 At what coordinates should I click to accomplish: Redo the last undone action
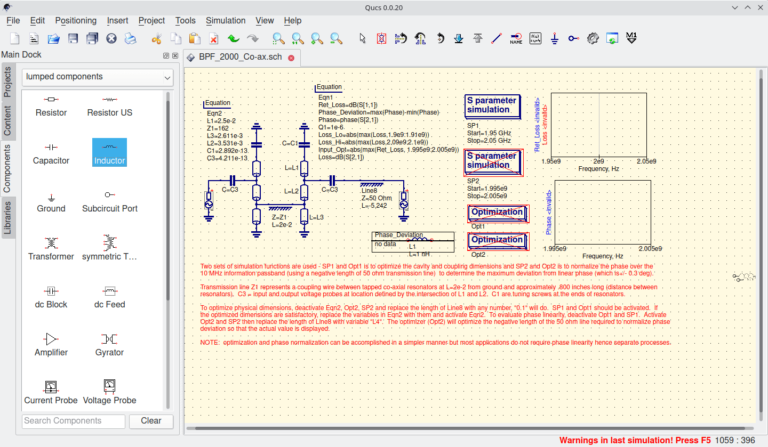click(x=252, y=38)
